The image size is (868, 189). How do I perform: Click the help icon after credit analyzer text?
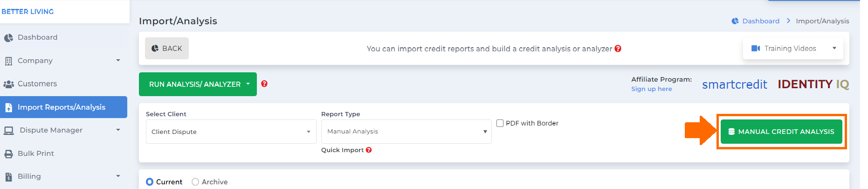pyautogui.click(x=618, y=49)
